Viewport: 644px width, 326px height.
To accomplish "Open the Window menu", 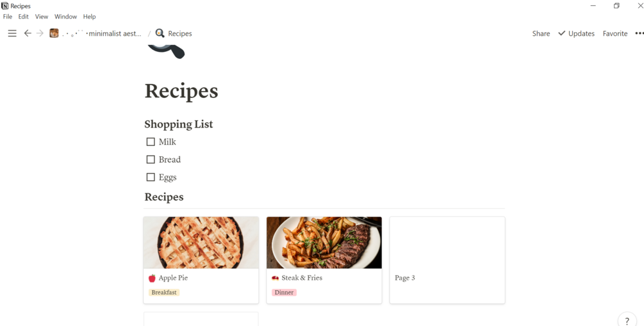I will point(66,17).
